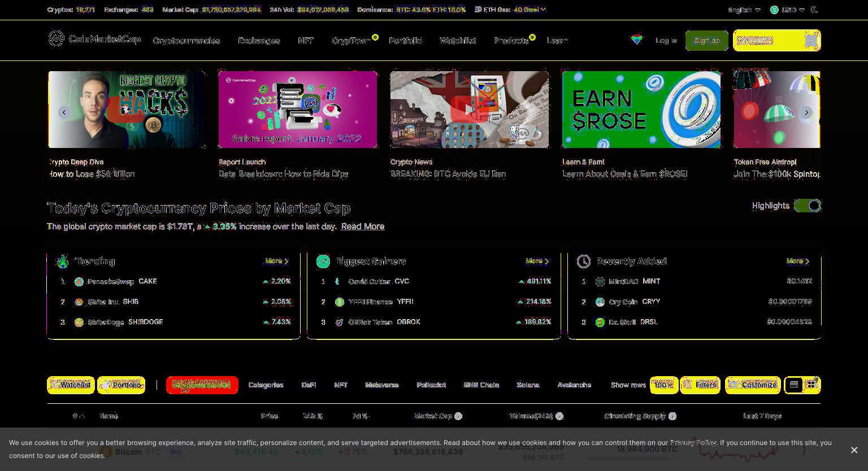Click the Dr. Skull coin icon

[600, 322]
